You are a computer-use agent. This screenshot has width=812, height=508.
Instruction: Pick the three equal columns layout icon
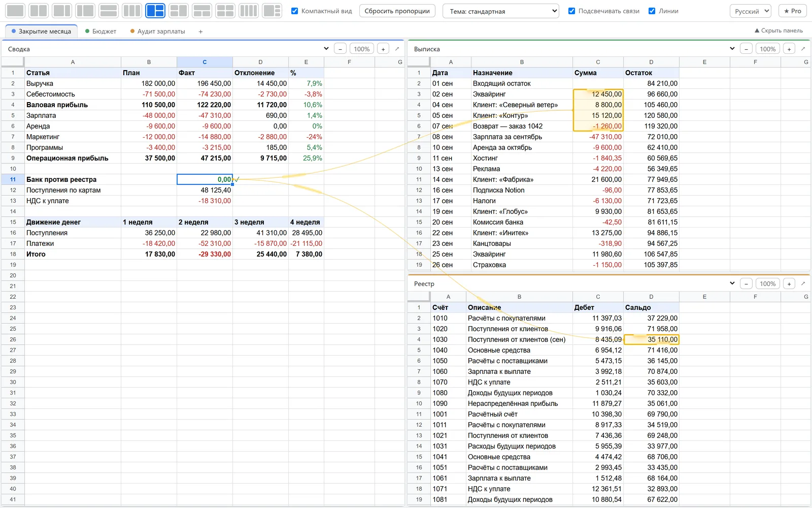click(132, 11)
